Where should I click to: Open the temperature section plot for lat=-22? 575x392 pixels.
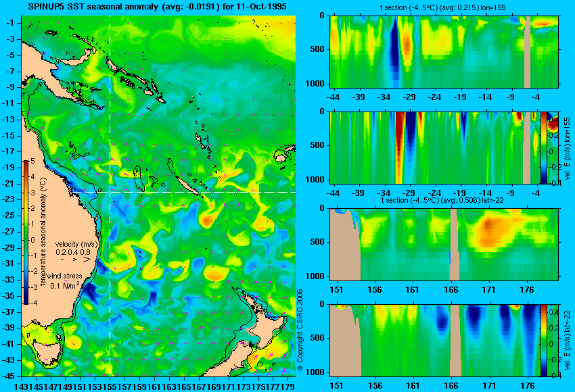point(444,245)
